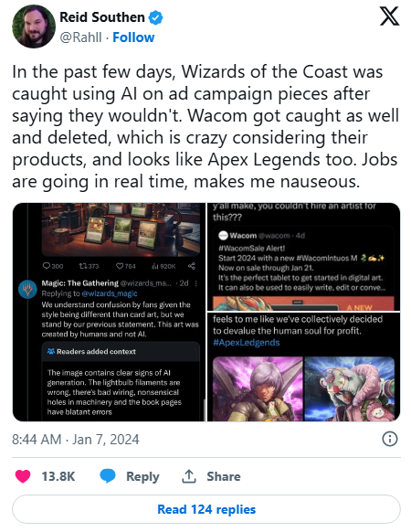Open the Wacom sale tweet image
The height and width of the screenshot is (532, 411).
click(303, 257)
